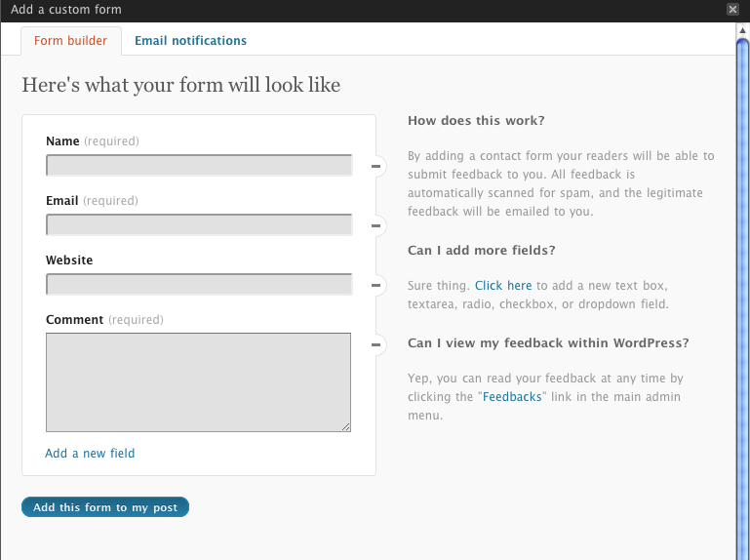Remove the Website field with minus icon
This screenshot has width=750, height=560.
pos(376,286)
